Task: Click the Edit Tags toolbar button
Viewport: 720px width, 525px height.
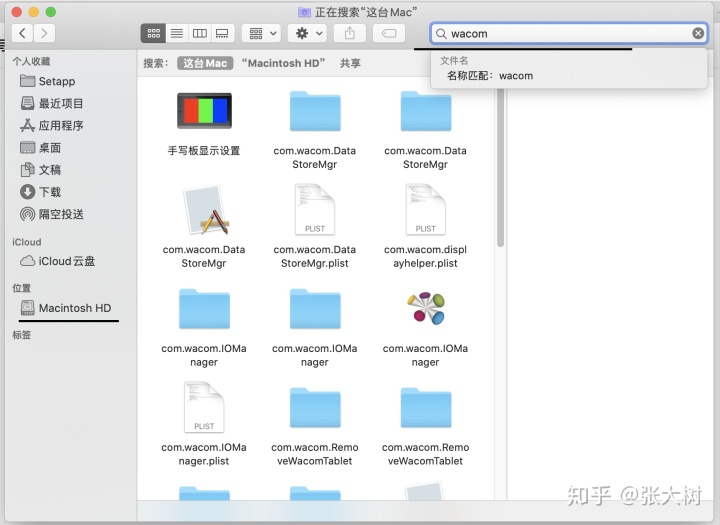Action: coord(389,33)
